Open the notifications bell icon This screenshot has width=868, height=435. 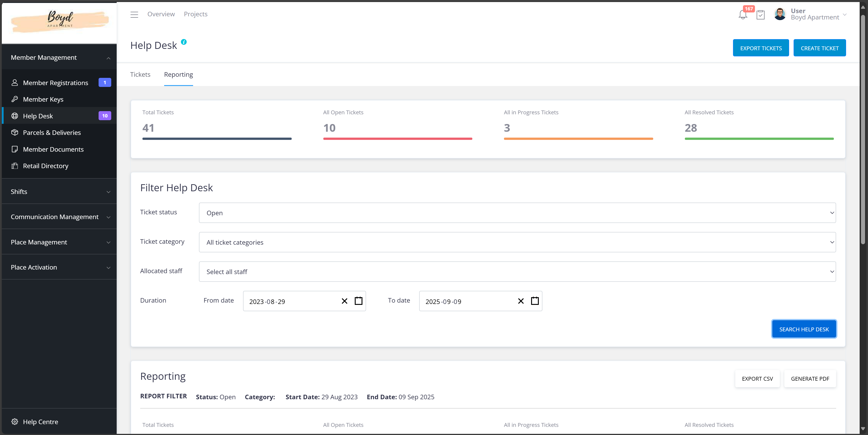tap(743, 15)
